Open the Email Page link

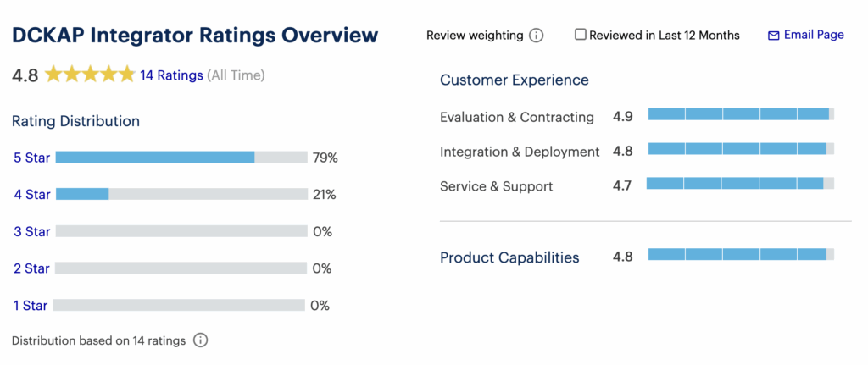(814, 35)
